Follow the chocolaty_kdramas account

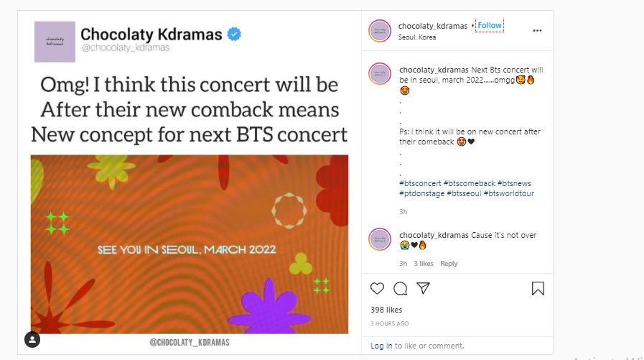(490, 26)
